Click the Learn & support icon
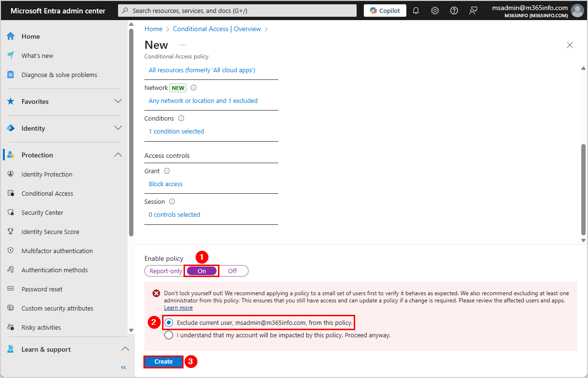 [x=11, y=349]
